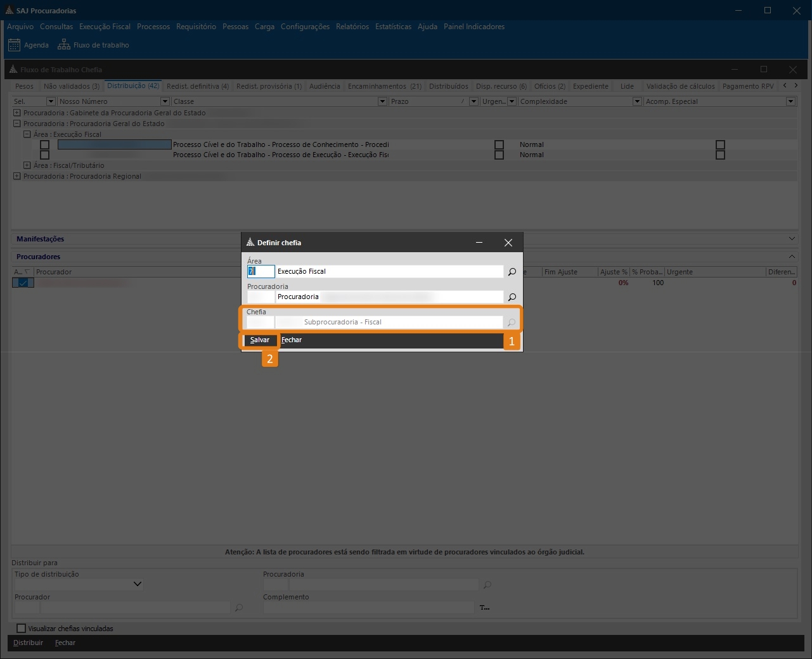
Task: Search Procuradoria magnifier in Definir chefia
Action: [512, 297]
